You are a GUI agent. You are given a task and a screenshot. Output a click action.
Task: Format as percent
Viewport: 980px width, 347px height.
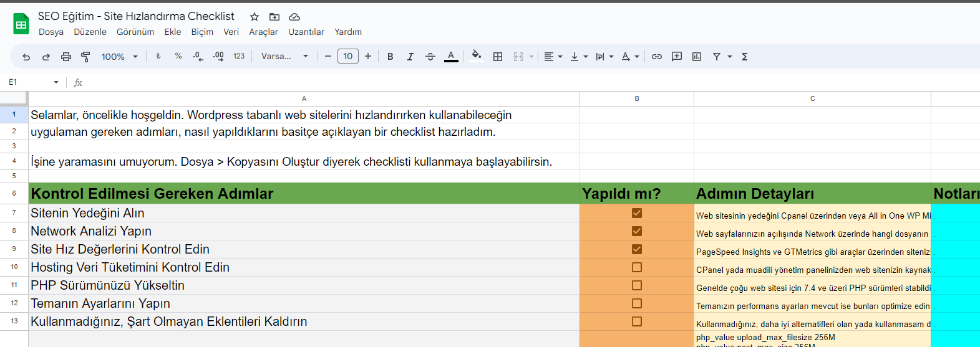pyautogui.click(x=178, y=56)
